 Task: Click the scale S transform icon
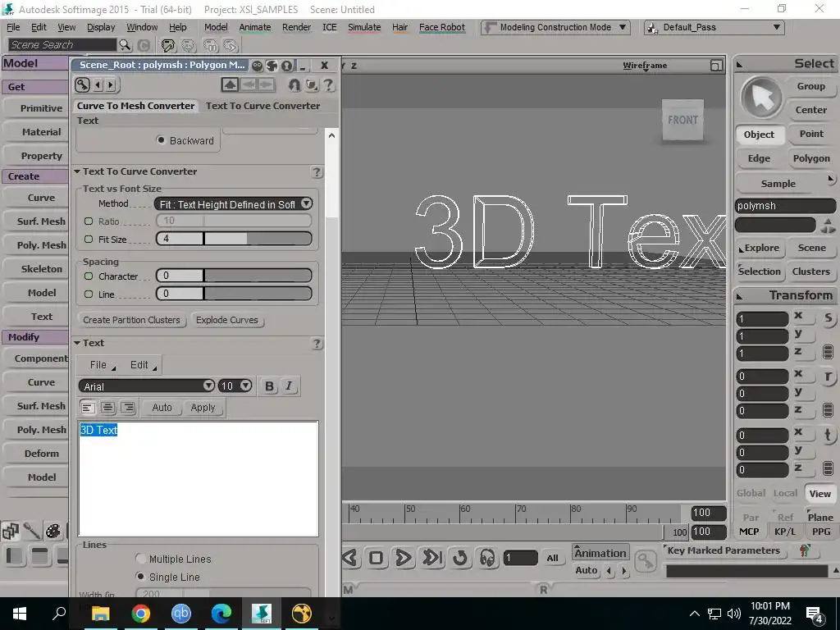click(x=829, y=318)
